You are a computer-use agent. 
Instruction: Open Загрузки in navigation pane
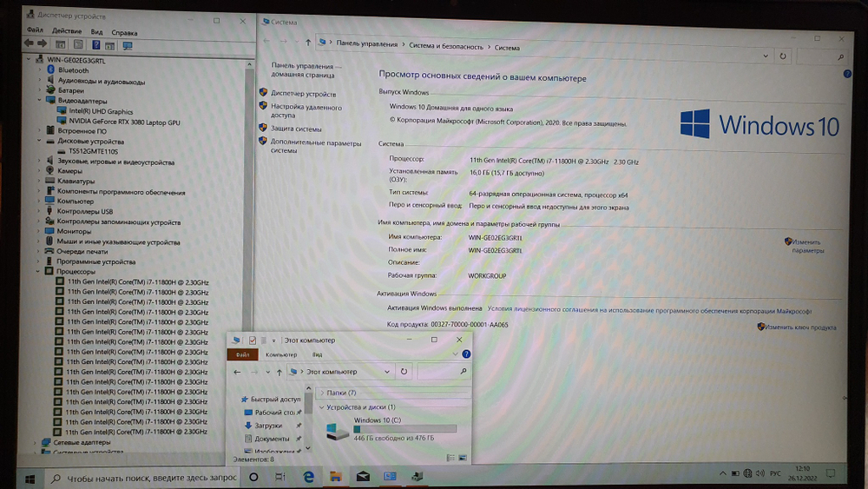[x=268, y=426]
